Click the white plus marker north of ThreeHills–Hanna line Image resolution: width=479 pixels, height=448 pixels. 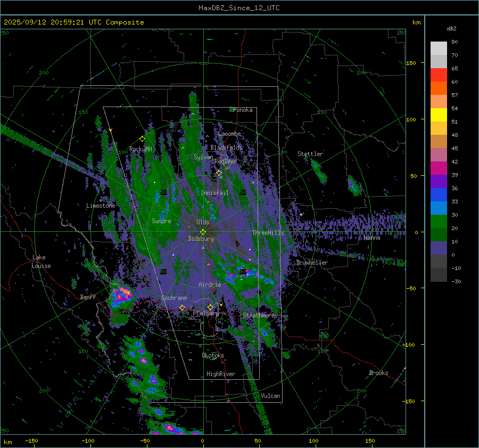[301, 214]
